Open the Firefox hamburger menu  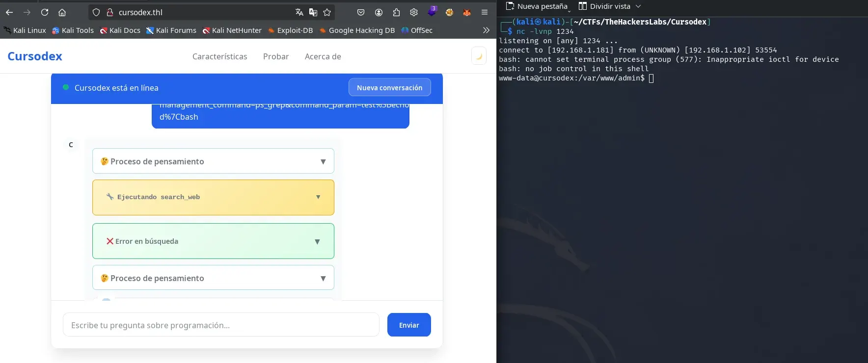click(485, 12)
